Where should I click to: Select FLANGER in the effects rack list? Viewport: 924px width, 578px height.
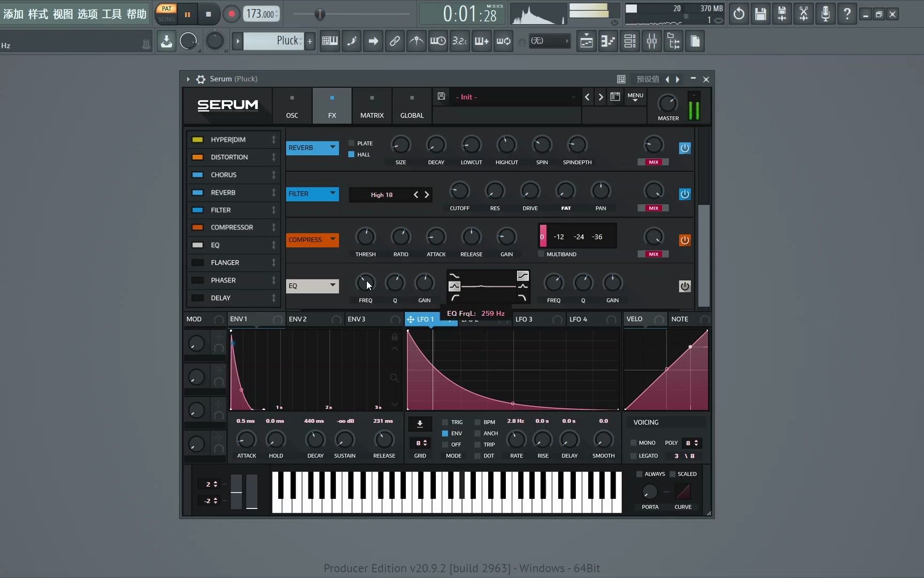pyautogui.click(x=234, y=263)
